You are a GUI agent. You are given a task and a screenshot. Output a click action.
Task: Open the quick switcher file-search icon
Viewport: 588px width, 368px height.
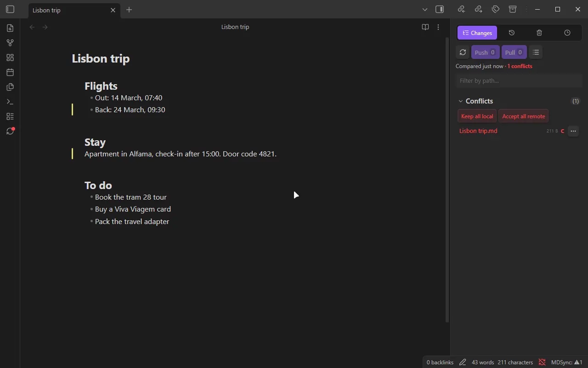(10, 28)
